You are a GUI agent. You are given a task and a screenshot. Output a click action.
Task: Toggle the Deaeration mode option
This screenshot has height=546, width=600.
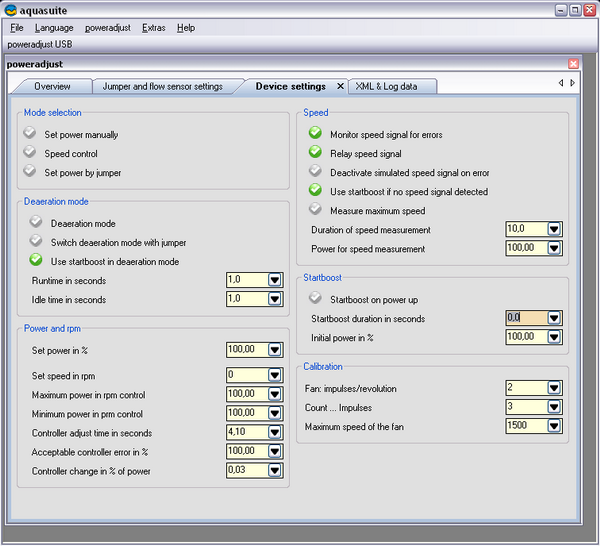(x=36, y=222)
